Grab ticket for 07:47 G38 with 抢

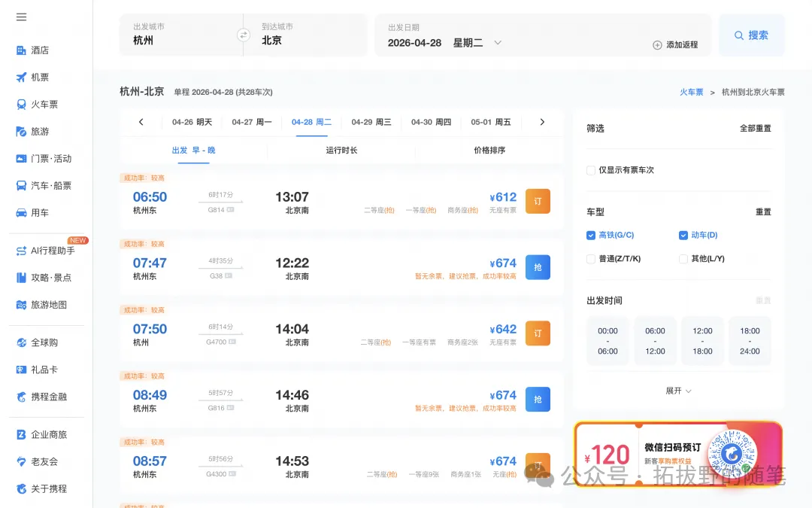538,267
